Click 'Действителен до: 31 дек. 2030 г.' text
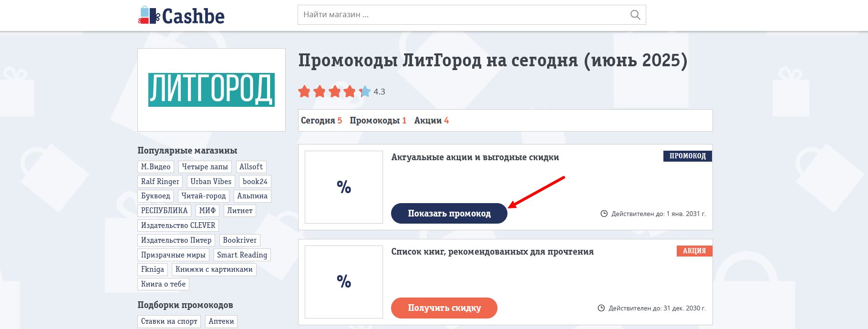Viewport: 868px width, 329px height. pyautogui.click(x=657, y=308)
